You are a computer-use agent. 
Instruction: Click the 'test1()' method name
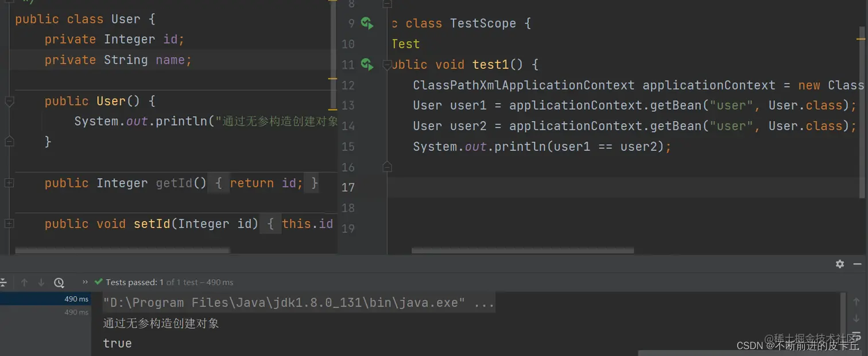498,64
